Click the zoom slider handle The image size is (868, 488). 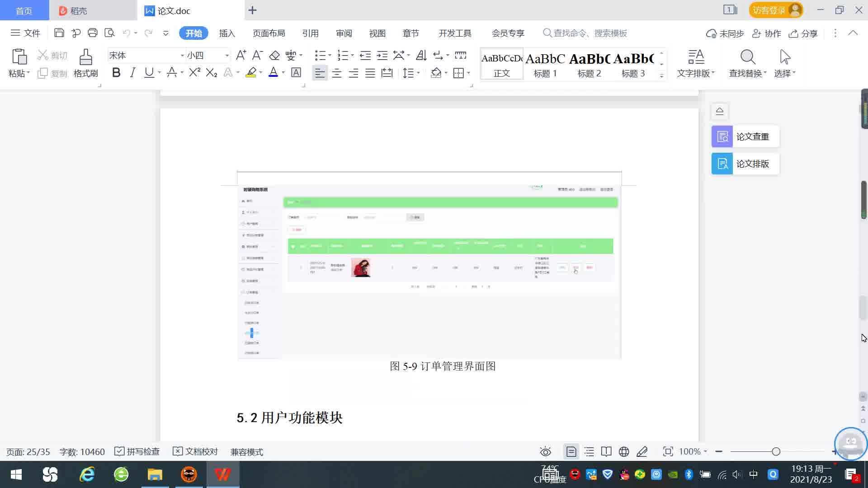point(776,452)
